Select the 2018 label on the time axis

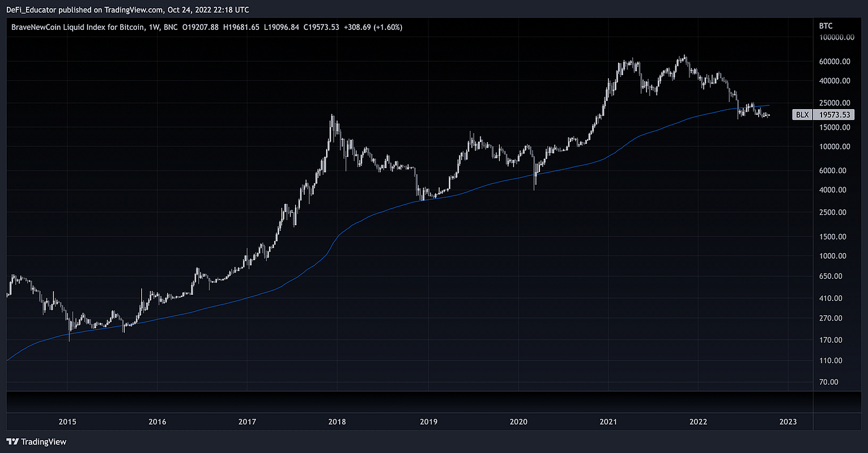coord(337,421)
